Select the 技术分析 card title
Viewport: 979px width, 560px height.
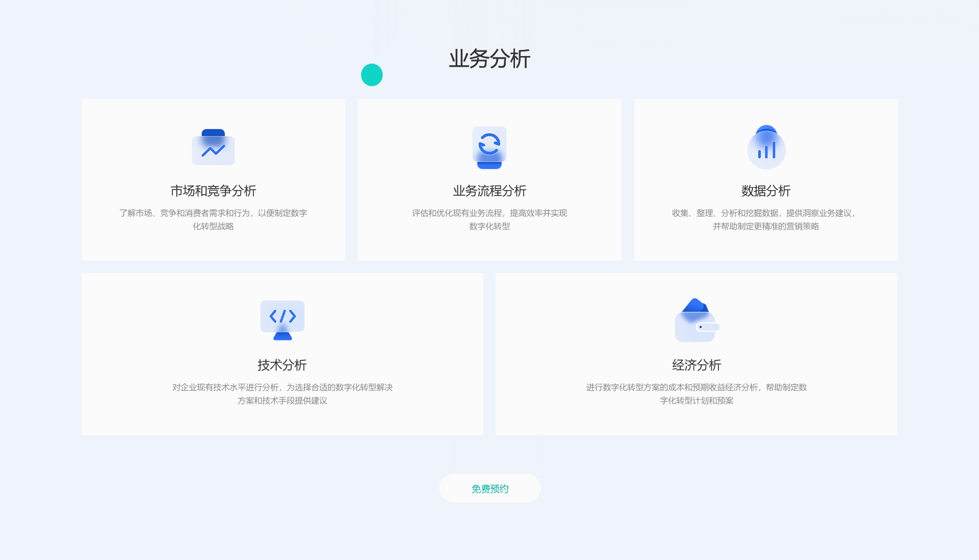tap(282, 365)
